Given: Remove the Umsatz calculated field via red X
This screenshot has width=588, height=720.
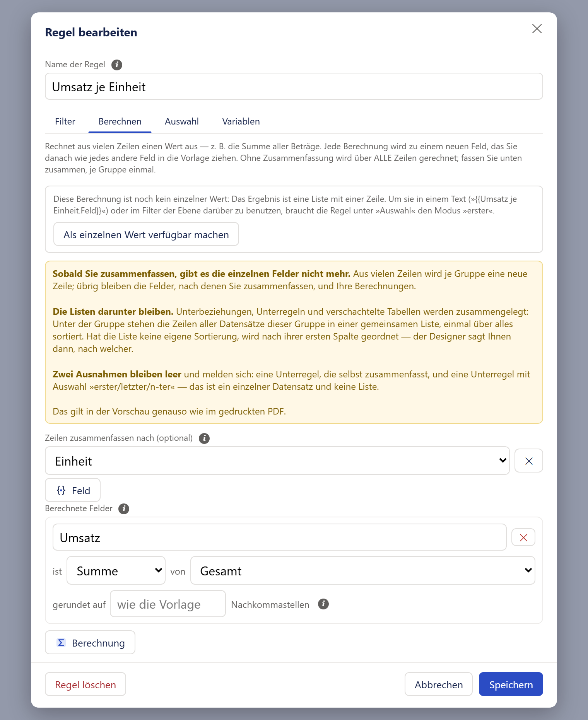Looking at the screenshot, I should (523, 537).
